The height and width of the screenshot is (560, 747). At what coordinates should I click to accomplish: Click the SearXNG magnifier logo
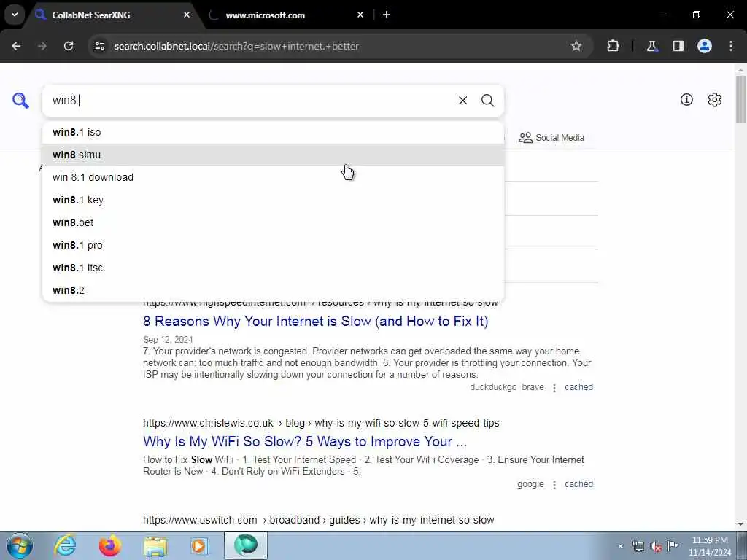[20, 101]
